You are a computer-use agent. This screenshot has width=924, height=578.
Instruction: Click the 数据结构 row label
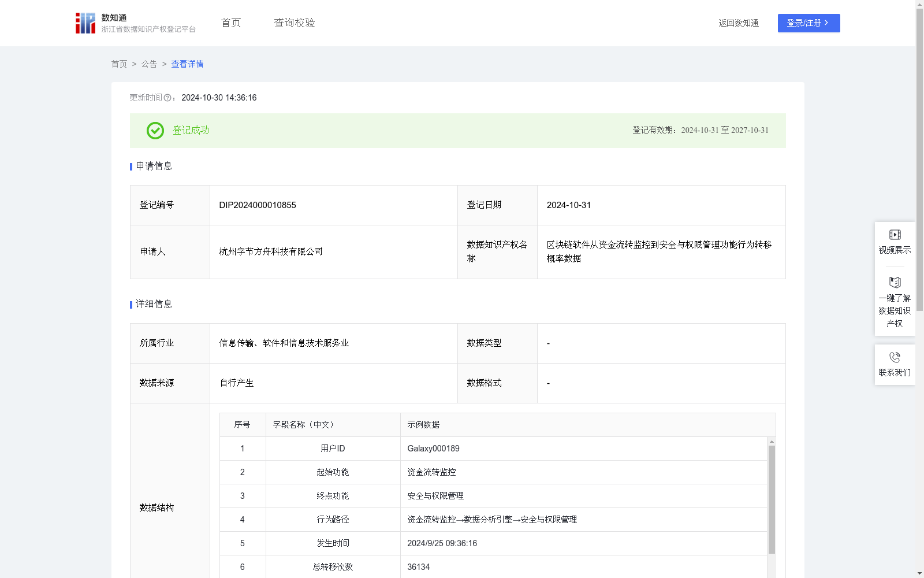pyautogui.click(x=157, y=508)
